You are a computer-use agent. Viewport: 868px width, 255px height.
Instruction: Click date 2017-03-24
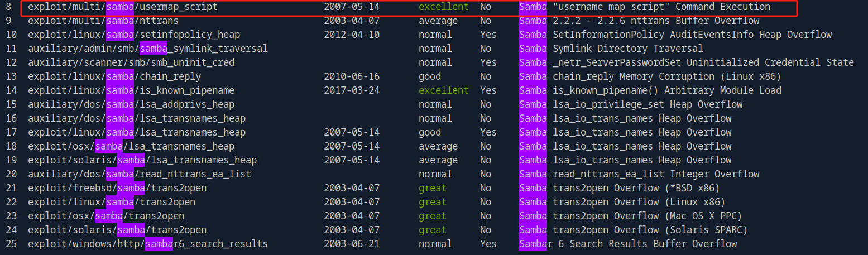tap(352, 91)
